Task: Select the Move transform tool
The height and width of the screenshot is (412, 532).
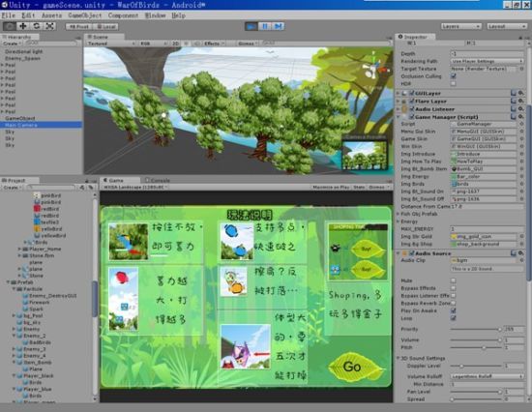Action: (23, 26)
